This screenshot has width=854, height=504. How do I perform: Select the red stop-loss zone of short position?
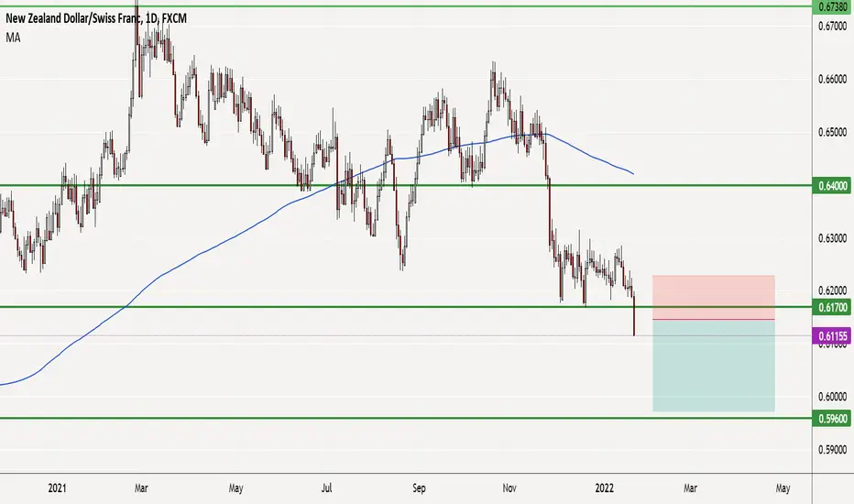pyautogui.click(x=714, y=297)
